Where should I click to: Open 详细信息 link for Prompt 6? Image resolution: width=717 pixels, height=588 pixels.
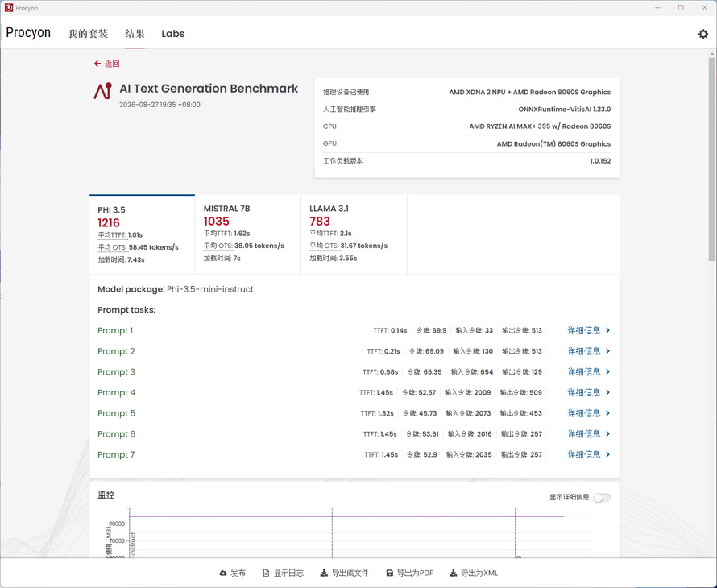point(583,433)
